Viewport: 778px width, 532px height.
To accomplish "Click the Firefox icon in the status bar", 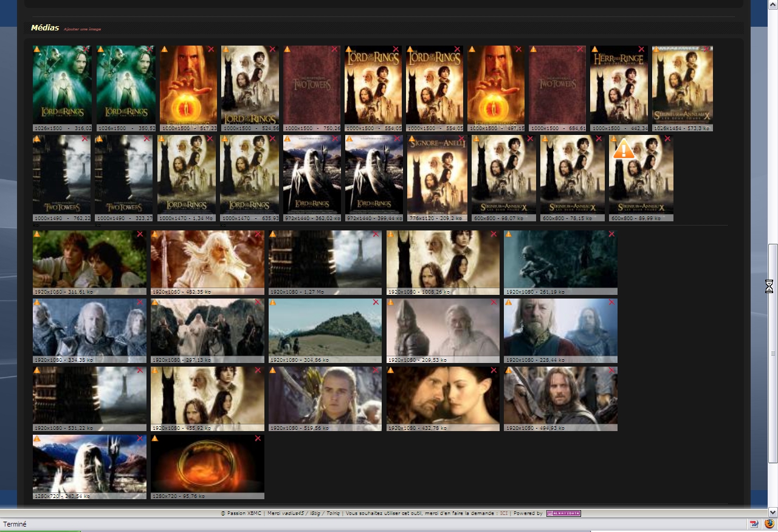I will click(769, 523).
